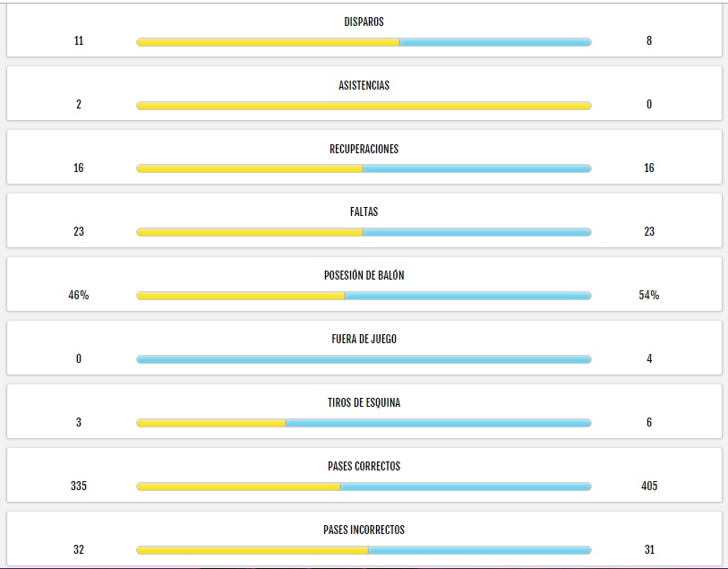The height and width of the screenshot is (569, 728).
Task: Click the yellow segment of the Tiros de Esquina bar
Action: click(210, 423)
